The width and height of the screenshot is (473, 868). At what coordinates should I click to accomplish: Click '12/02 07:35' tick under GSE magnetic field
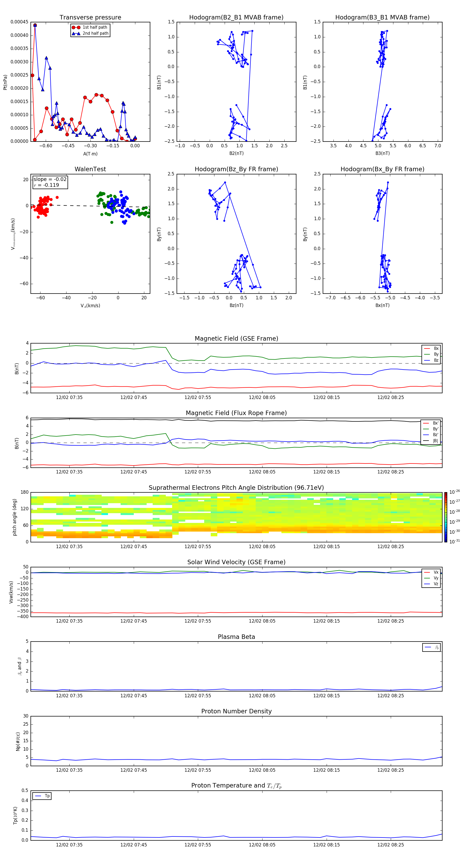click(x=69, y=398)
